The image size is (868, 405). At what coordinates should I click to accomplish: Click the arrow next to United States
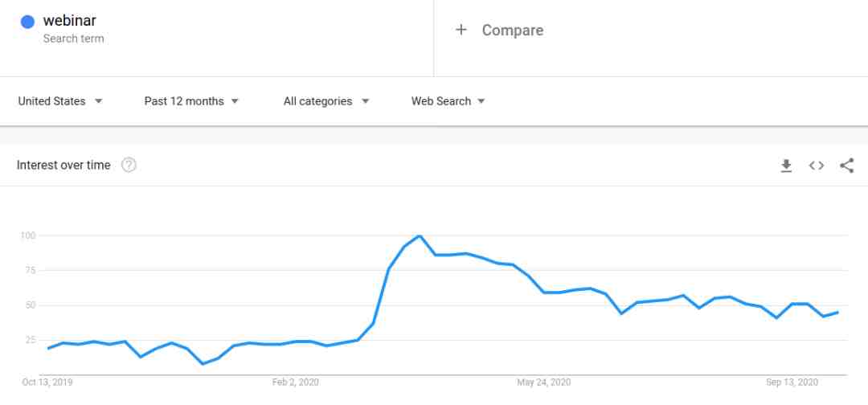pos(99,101)
